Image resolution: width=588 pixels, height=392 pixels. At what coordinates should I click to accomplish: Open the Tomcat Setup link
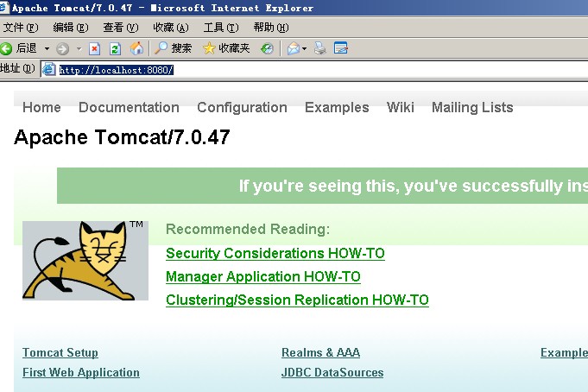point(60,352)
